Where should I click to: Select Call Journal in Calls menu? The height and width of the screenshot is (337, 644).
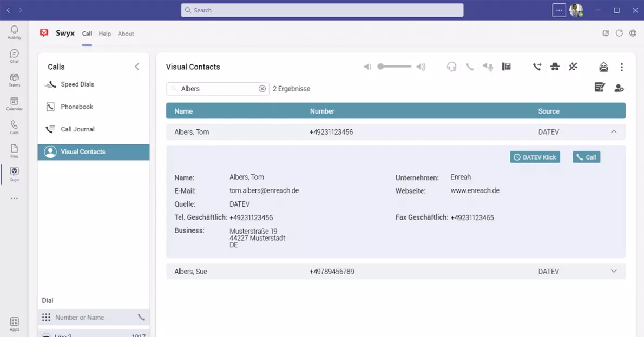tap(77, 129)
